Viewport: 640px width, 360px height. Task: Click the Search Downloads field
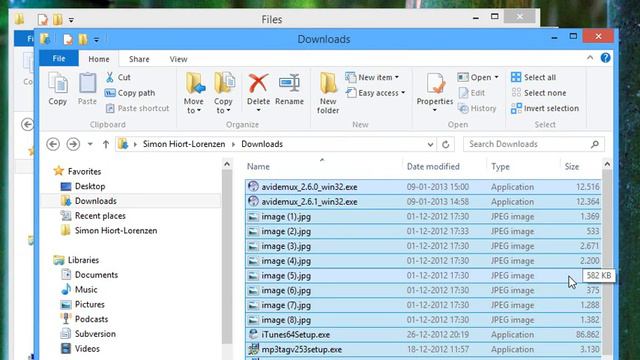pyautogui.click(x=533, y=144)
